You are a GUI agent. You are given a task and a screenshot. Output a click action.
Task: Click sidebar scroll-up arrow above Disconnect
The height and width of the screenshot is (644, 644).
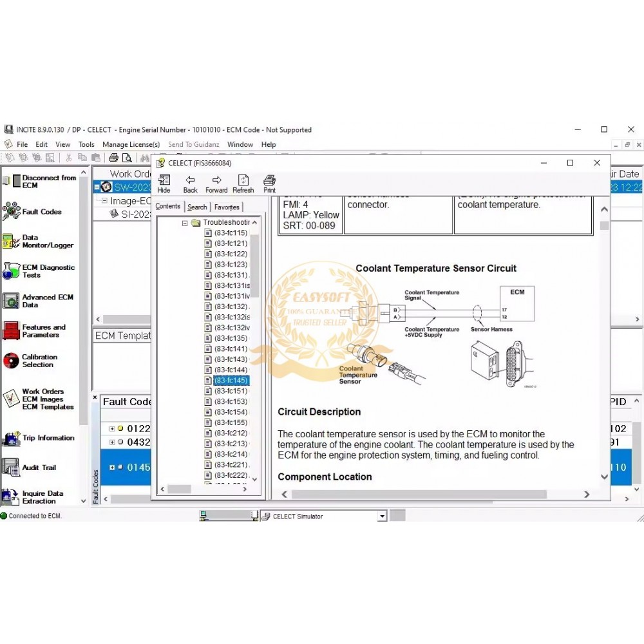tap(83, 173)
